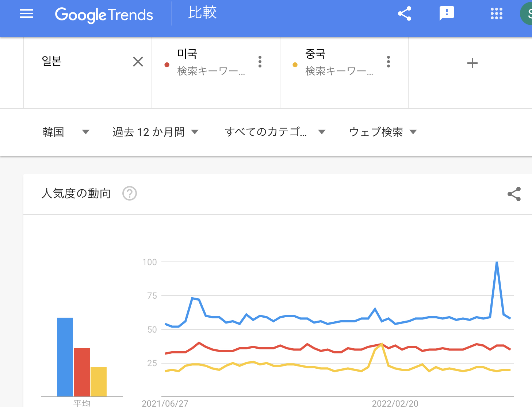The width and height of the screenshot is (532, 407).
Task: Open the 韓国 region dropdown
Action: (x=66, y=132)
